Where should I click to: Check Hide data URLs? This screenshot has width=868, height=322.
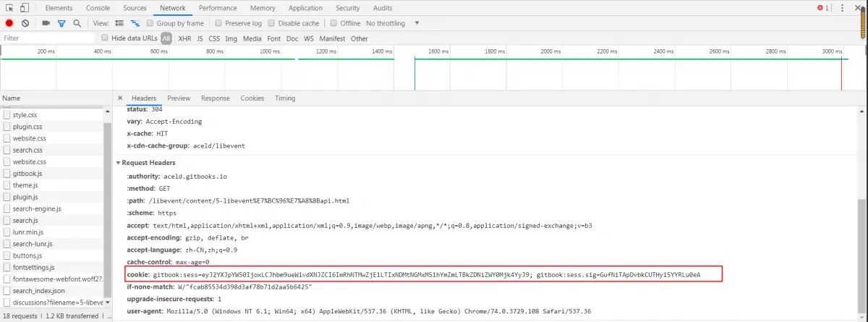pos(106,38)
